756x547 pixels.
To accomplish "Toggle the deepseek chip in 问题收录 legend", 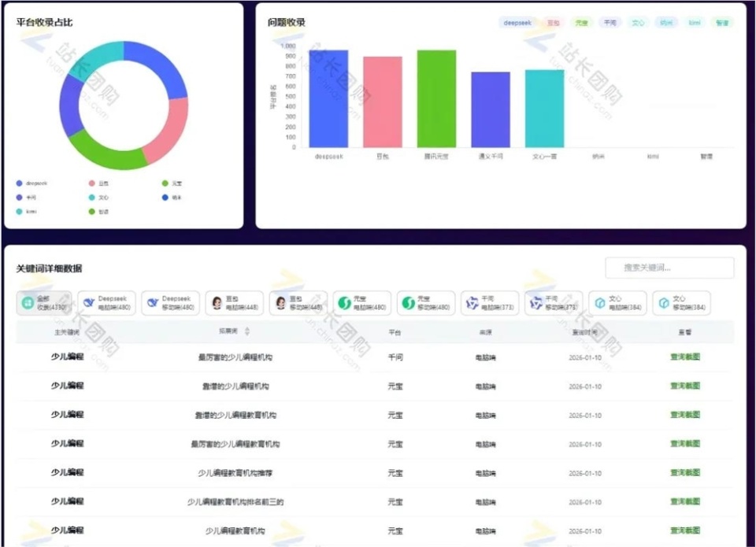I will pos(517,22).
